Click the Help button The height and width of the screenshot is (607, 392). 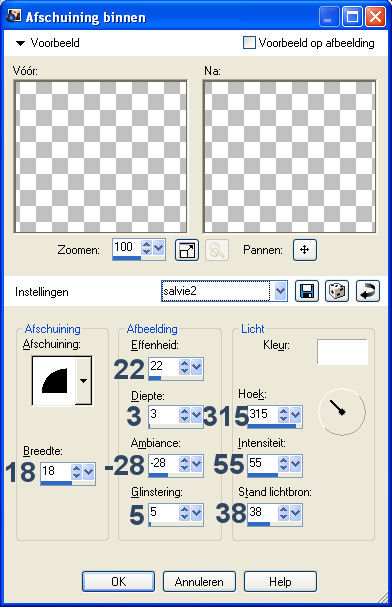(280, 581)
